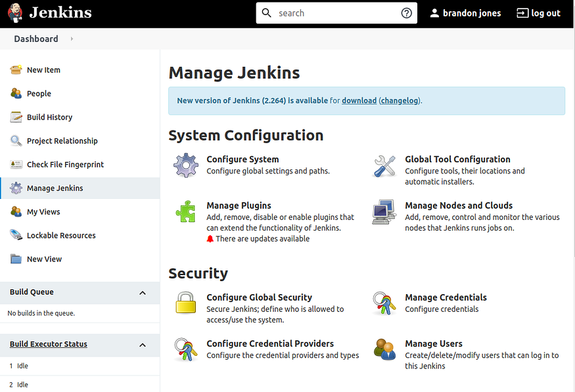The width and height of the screenshot is (575, 392).
Task: Open Lockable Resources from sidebar
Action: [x=61, y=236]
